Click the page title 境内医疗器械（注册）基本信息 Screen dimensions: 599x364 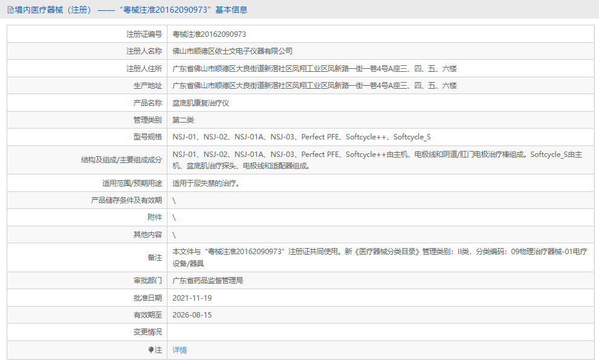coord(131,10)
